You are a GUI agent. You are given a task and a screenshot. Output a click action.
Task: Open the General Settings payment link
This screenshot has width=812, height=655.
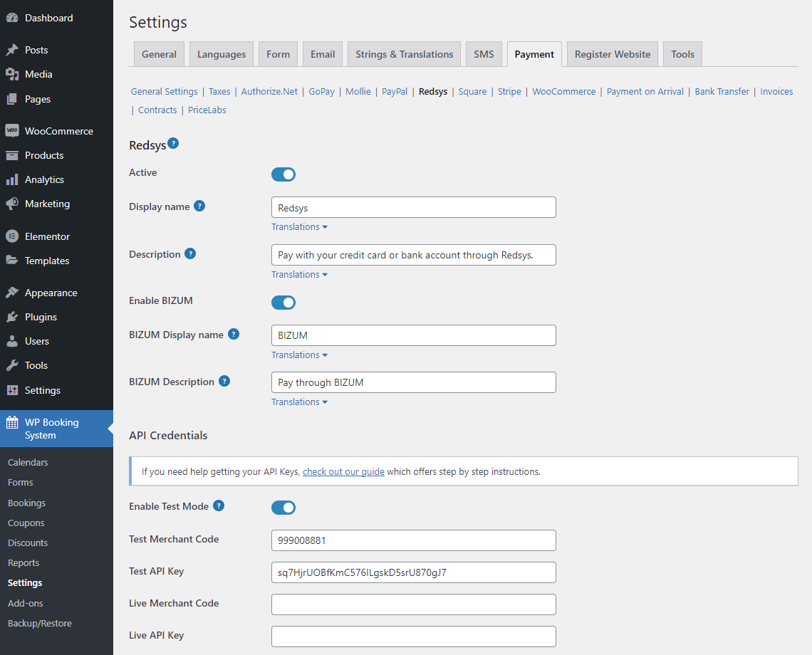click(164, 92)
